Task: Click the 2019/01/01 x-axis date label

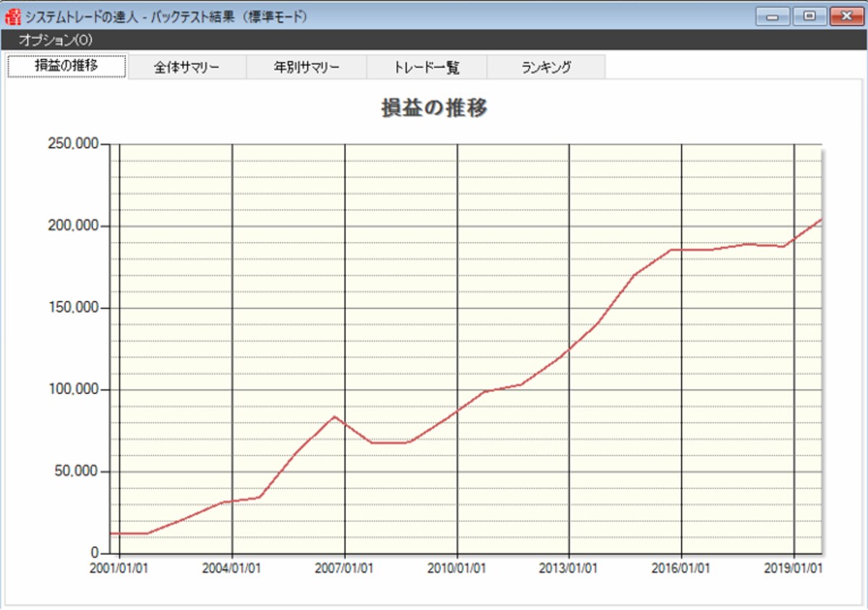Action: 793,568
